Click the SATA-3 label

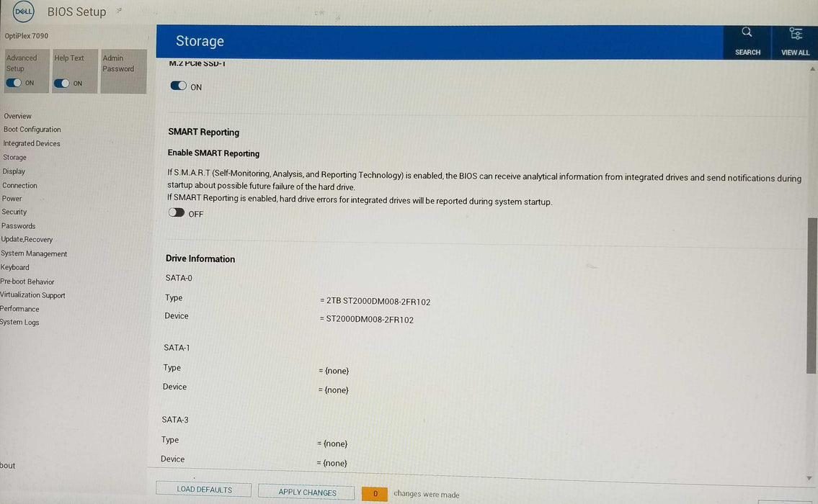pos(175,420)
